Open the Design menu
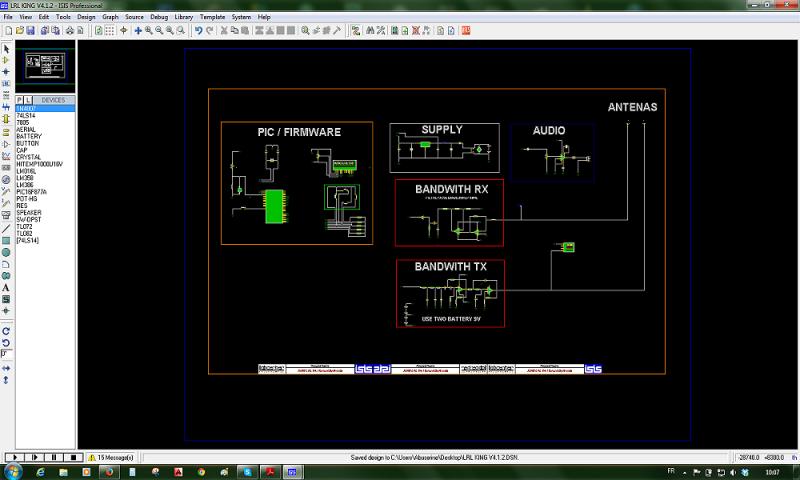Viewport: 800px width, 480px height. pos(86,17)
